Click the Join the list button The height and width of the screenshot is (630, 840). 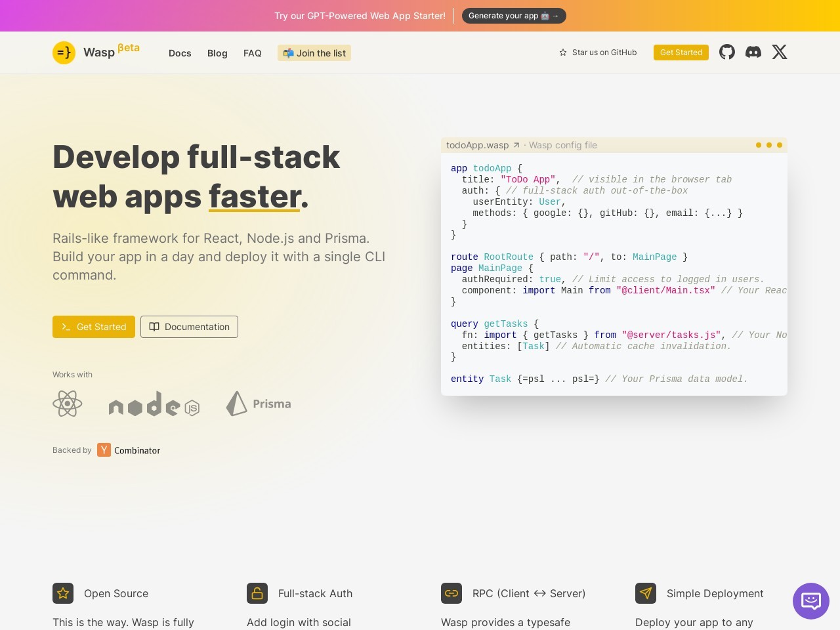[x=314, y=53]
